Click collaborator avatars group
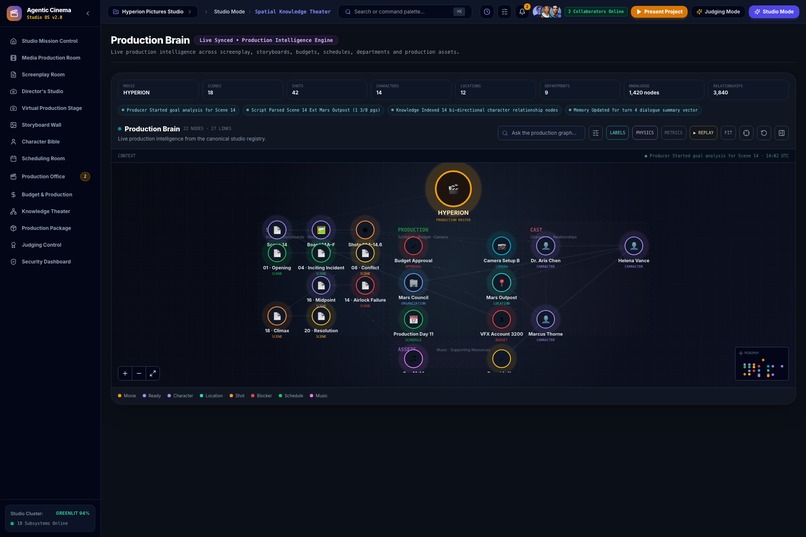The height and width of the screenshot is (537, 806). 546,12
